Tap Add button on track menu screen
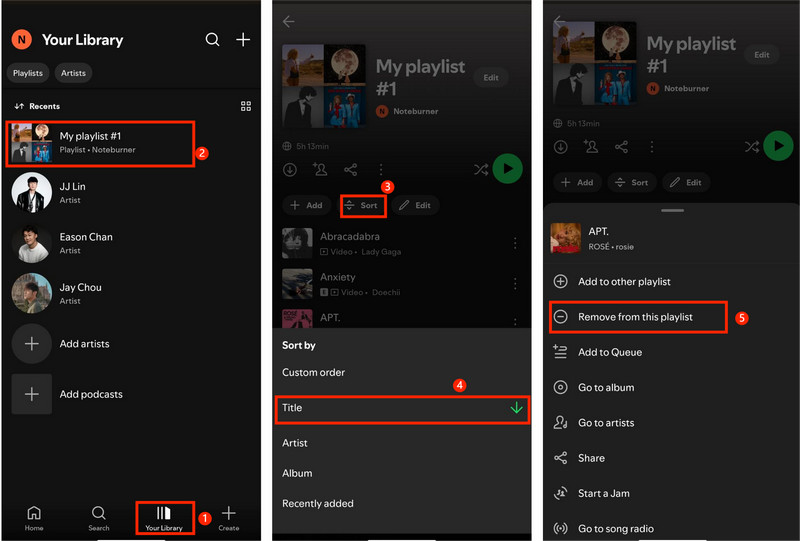The width and height of the screenshot is (800, 541). [x=578, y=182]
